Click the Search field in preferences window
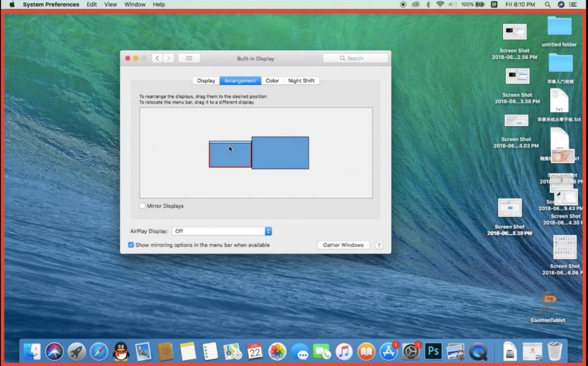Screen dimensions: 588x366 355,58
